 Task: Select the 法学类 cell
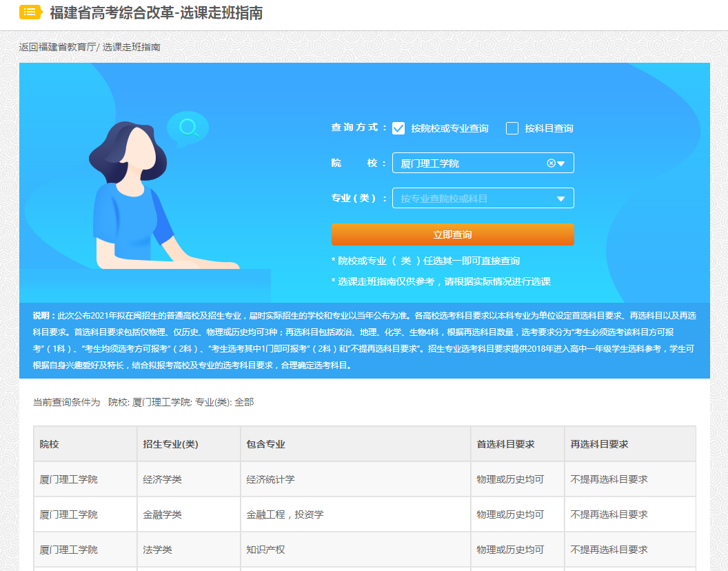(189, 550)
